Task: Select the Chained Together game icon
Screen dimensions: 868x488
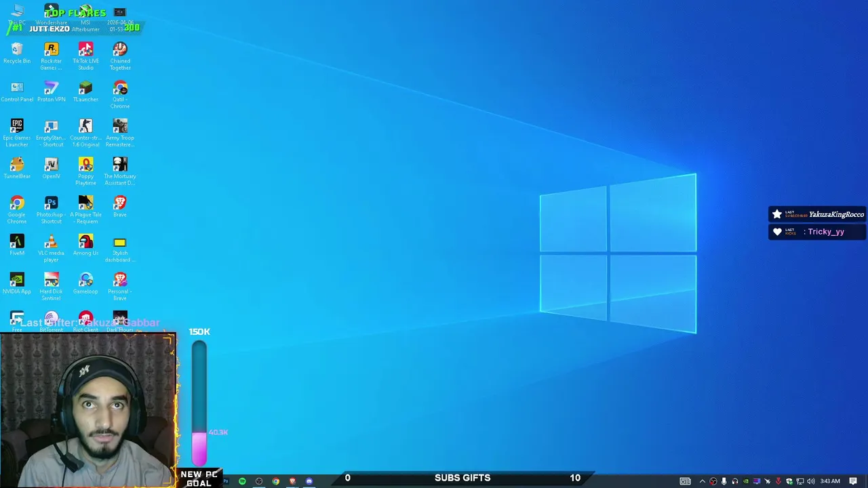Action: click(120, 56)
